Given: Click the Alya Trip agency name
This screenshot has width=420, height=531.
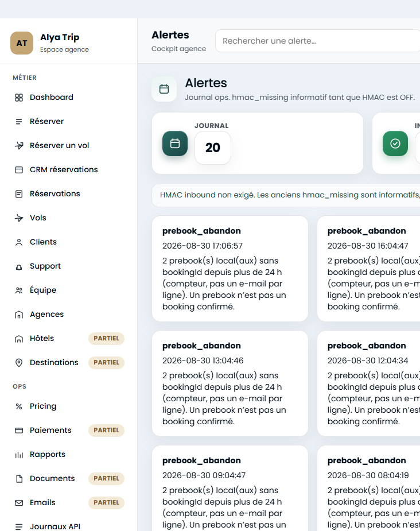Looking at the screenshot, I should pos(60,37).
